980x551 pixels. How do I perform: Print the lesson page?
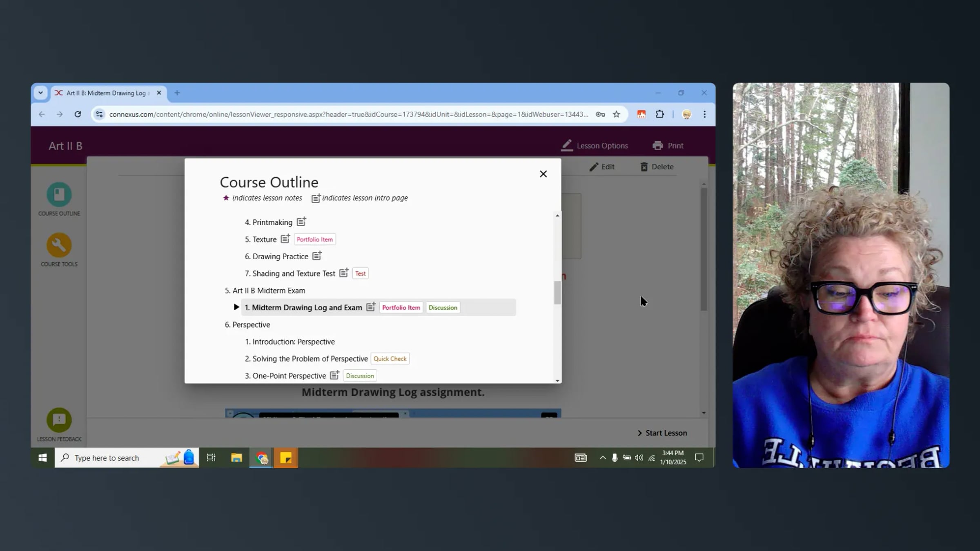pos(668,146)
